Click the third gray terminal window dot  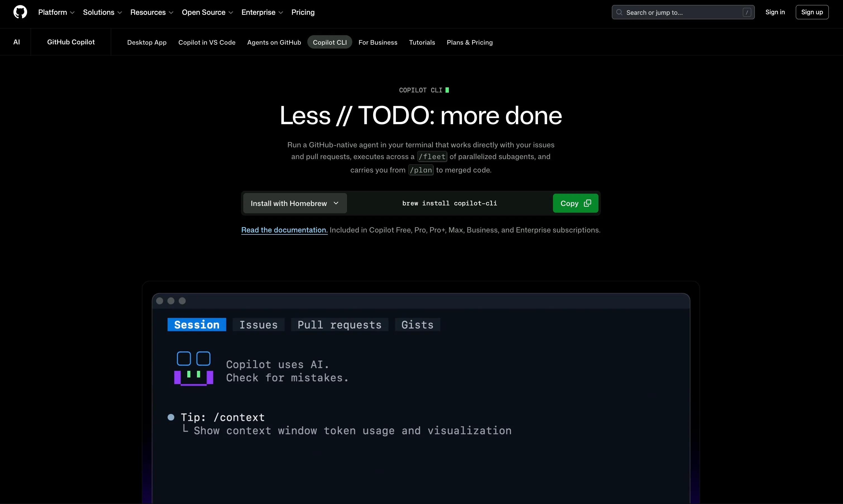tap(182, 301)
